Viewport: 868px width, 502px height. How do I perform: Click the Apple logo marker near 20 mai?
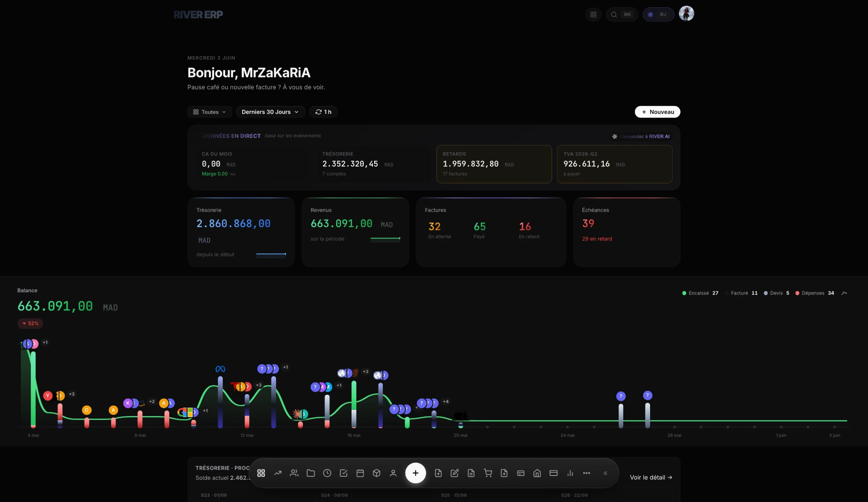pyautogui.click(x=460, y=415)
